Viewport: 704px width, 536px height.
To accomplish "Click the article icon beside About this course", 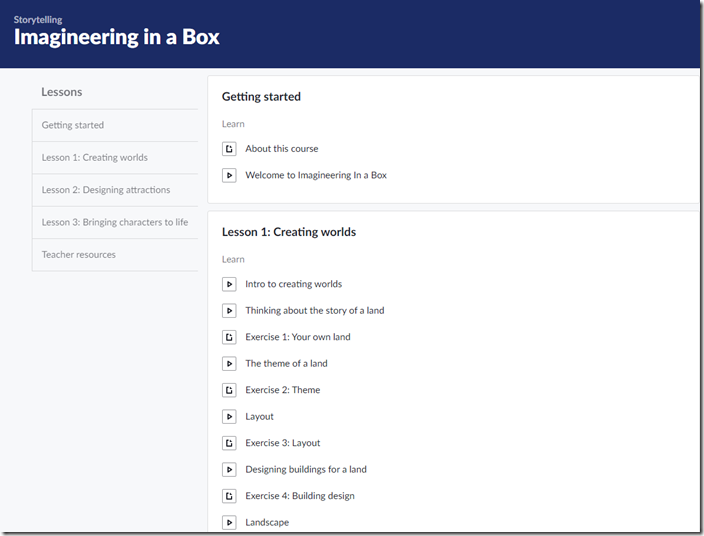I will [x=229, y=149].
